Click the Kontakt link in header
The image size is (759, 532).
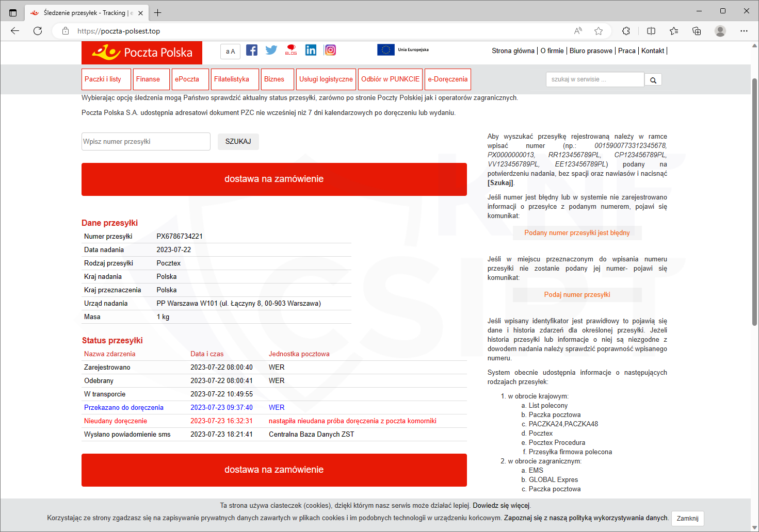(653, 51)
